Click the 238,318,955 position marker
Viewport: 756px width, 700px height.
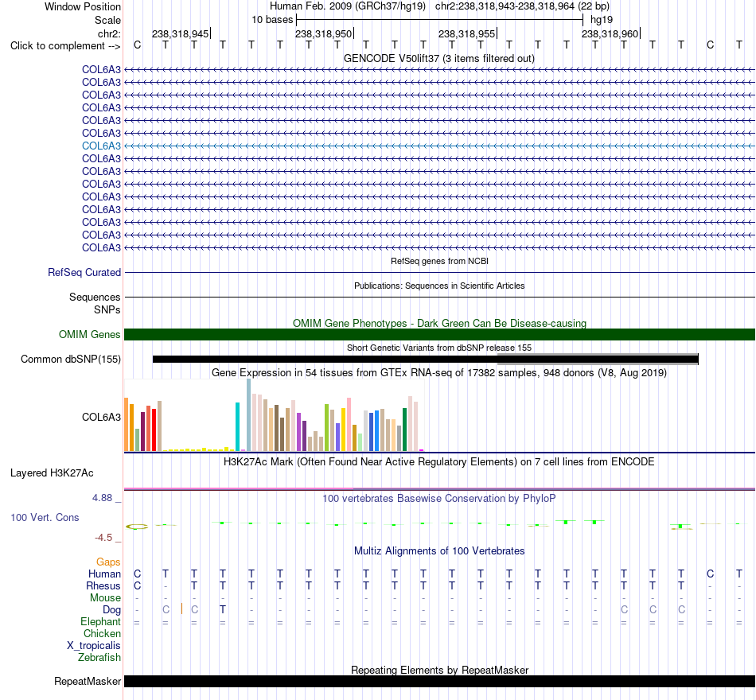pyautogui.click(x=466, y=34)
